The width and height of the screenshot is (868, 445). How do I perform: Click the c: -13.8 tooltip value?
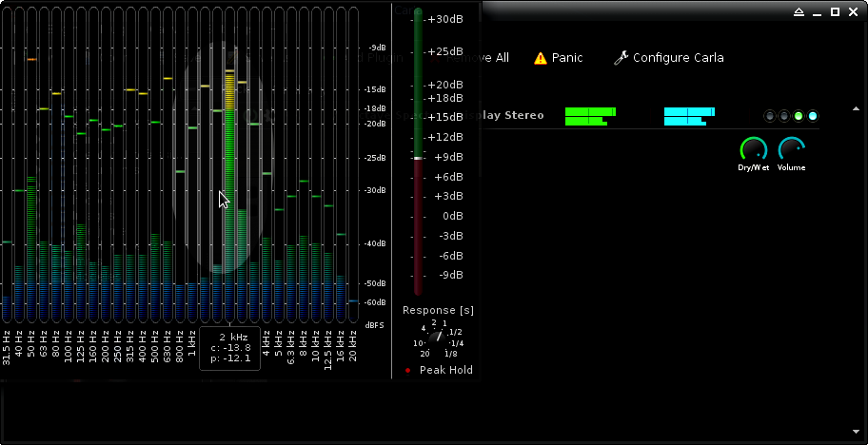point(231,348)
